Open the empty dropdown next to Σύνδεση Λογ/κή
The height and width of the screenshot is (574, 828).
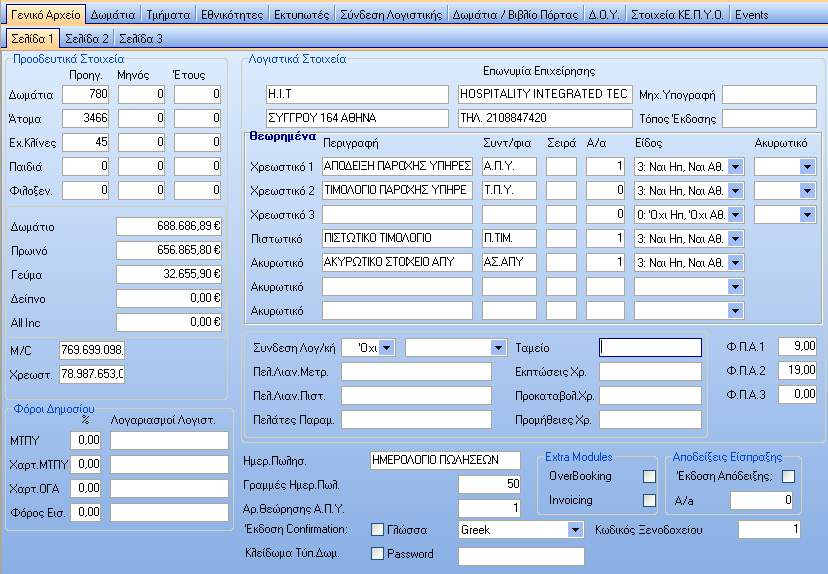(x=497, y=348)
